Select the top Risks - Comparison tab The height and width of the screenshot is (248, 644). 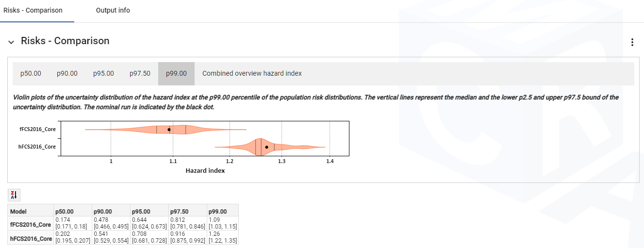click(33, 10)
